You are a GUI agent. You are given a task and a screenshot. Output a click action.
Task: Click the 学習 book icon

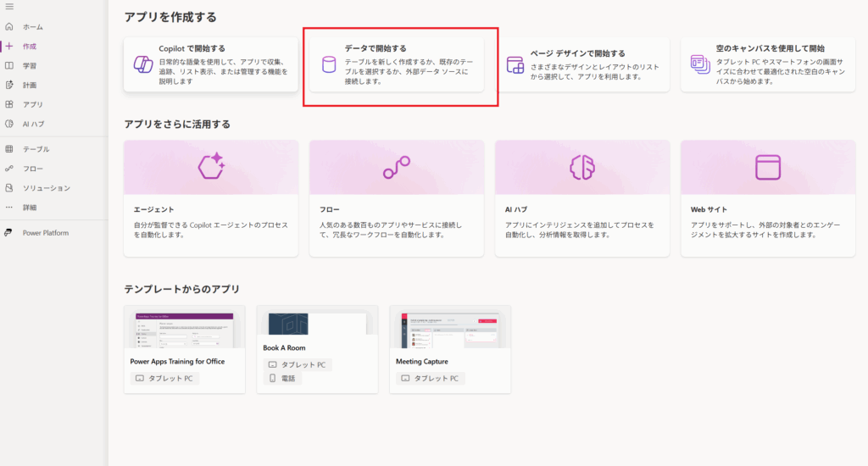[x=9, y=65]
